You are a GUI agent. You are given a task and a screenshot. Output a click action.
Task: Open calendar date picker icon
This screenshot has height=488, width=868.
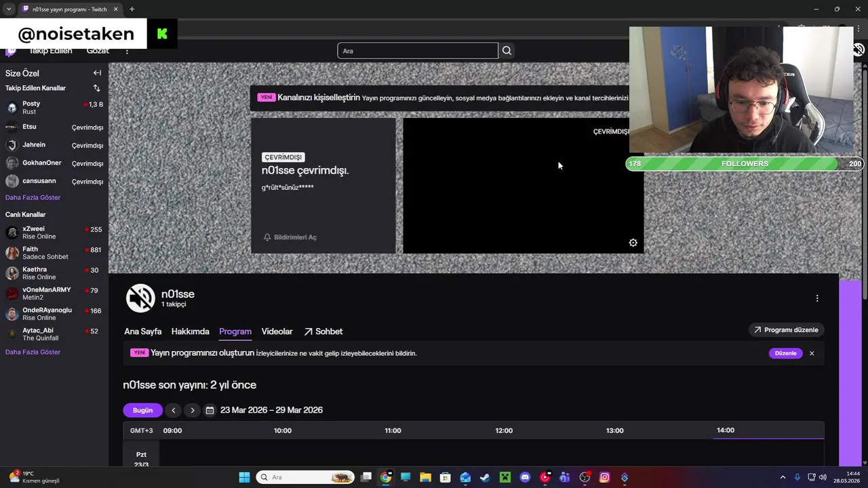210,410
